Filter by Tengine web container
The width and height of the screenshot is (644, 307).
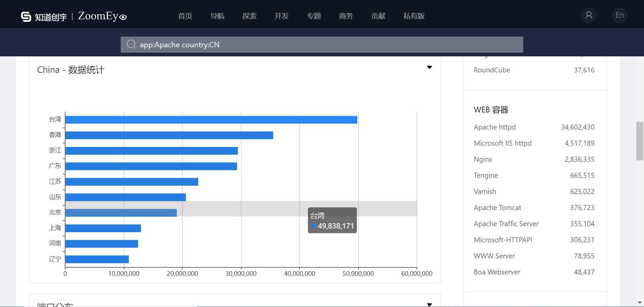[486, 175]
